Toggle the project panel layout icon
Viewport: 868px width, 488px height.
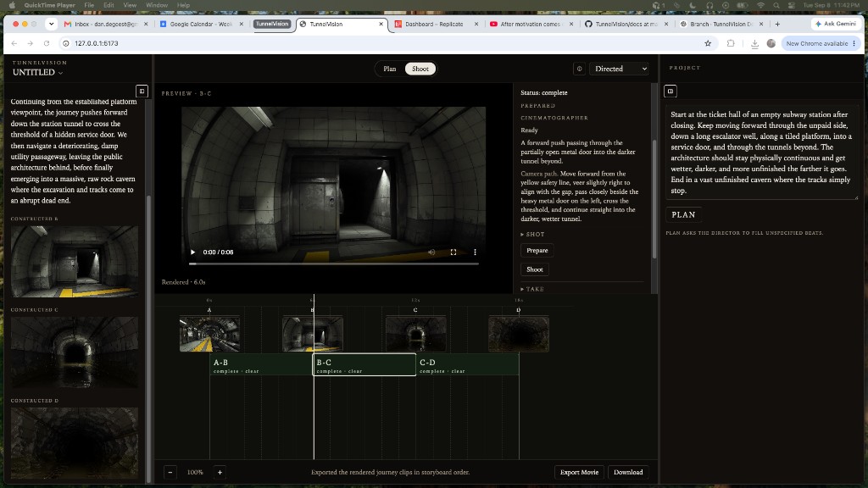[670, 91]
